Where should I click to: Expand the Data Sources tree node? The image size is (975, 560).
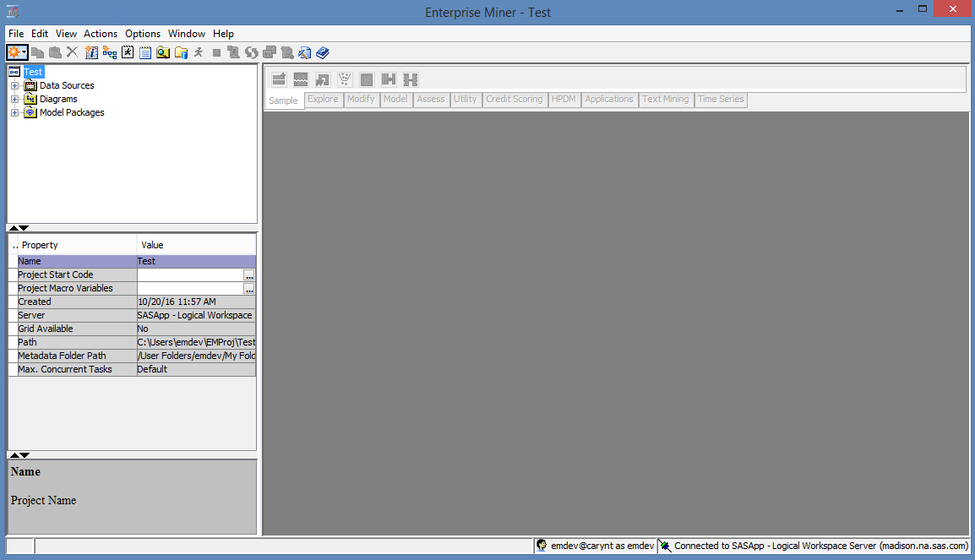tap(14, 85)
